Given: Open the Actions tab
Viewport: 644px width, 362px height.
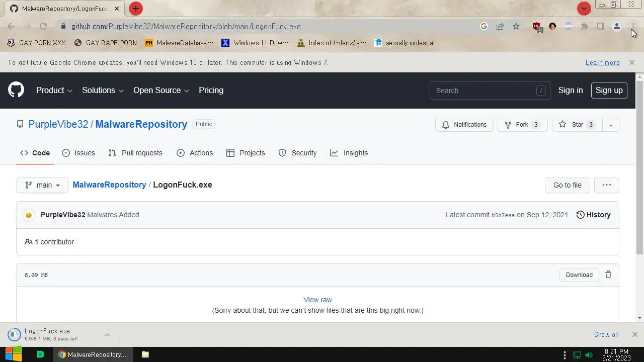Looking at the screenshot, I should coord(195,153).
